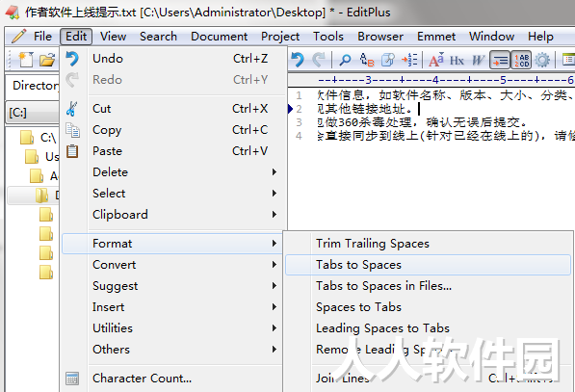Switch to the Directory tab
Viewport: 575px width, 392px height.
tap(34, 86)
